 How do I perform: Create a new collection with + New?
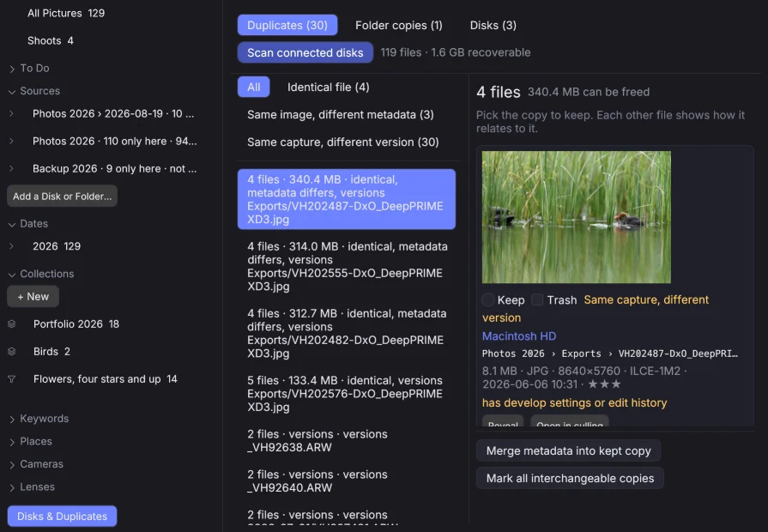(33, 296)
